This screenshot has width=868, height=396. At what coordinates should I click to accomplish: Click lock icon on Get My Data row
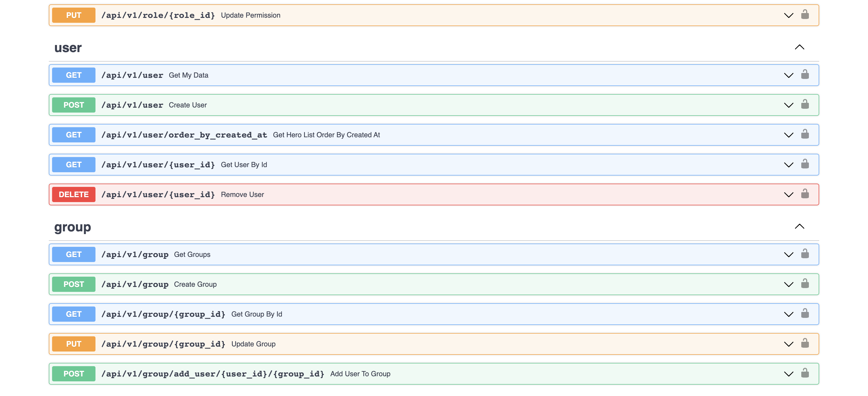(x=805, y=75)
